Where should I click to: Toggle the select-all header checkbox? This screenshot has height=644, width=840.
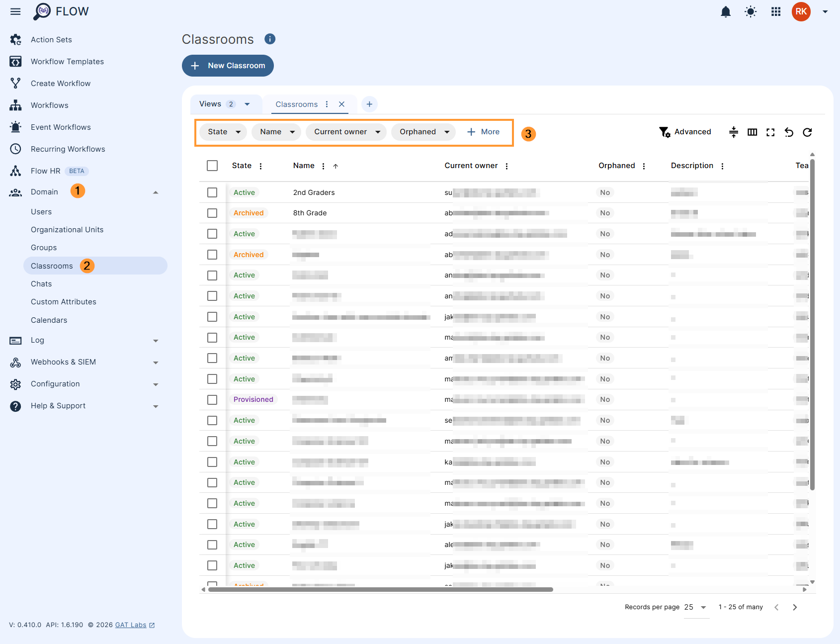tap(212, 166)
